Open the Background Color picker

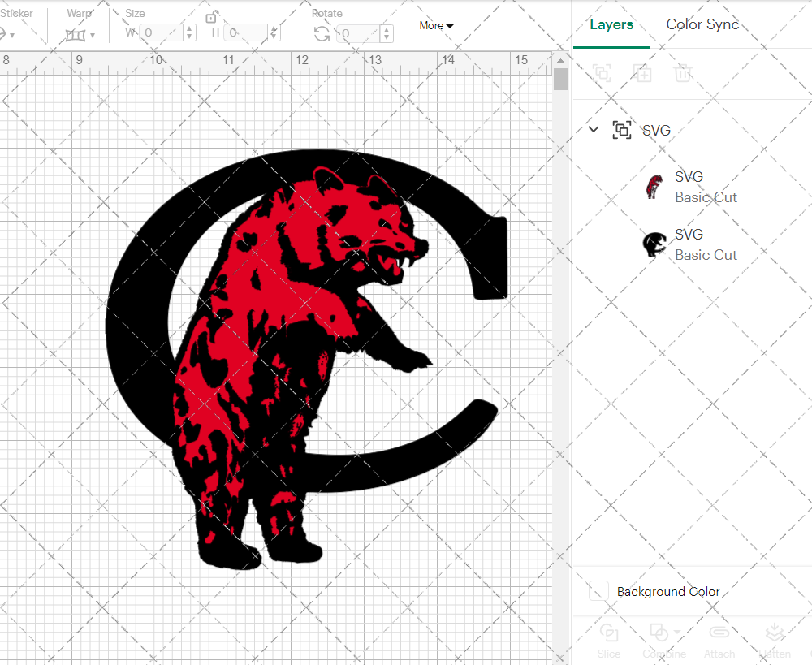pyautogui.click(x=598, y=592)
